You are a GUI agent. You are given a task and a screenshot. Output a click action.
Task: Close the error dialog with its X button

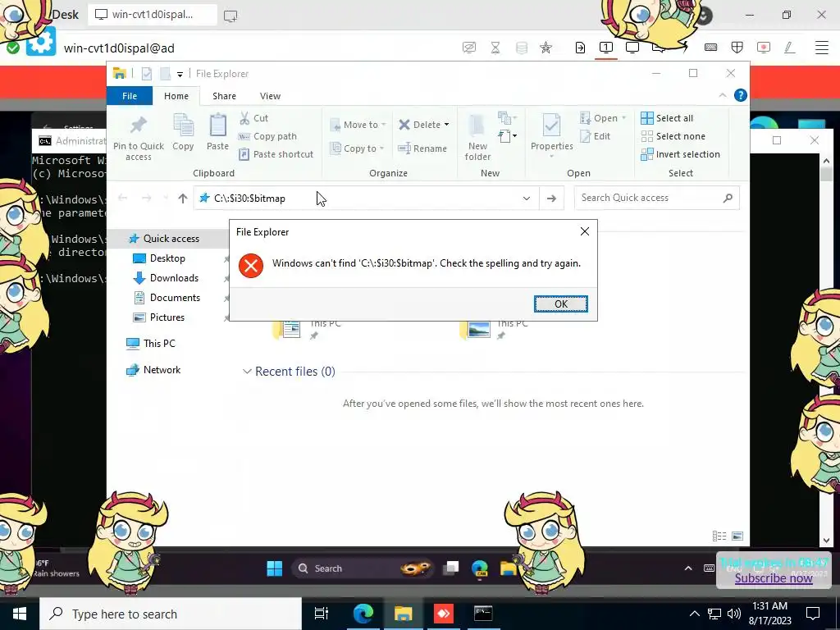point(584,231)
